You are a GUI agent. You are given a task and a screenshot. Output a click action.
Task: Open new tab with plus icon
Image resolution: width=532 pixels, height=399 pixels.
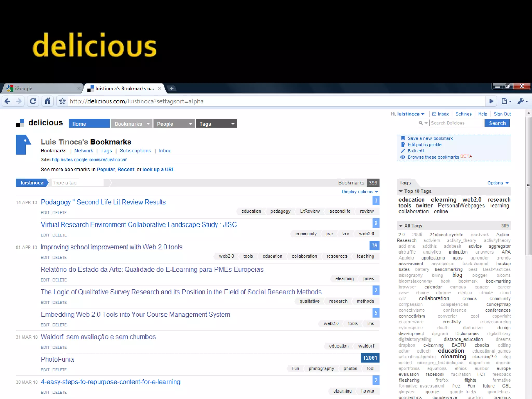(171, 89)
